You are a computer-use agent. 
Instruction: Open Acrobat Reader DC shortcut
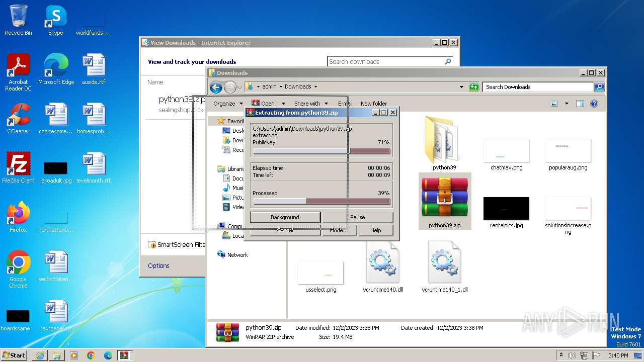pos(18,72)
